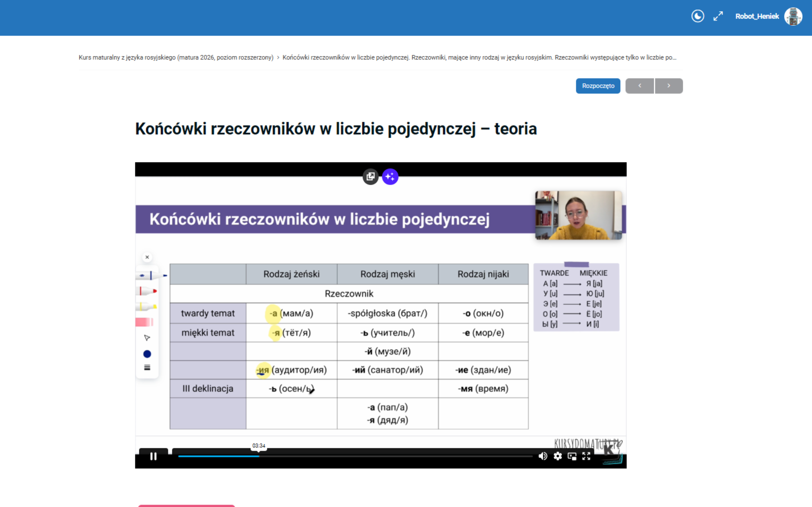Expand page to fullscreen arrows icon
812x507 pixels.
(718, 16)
